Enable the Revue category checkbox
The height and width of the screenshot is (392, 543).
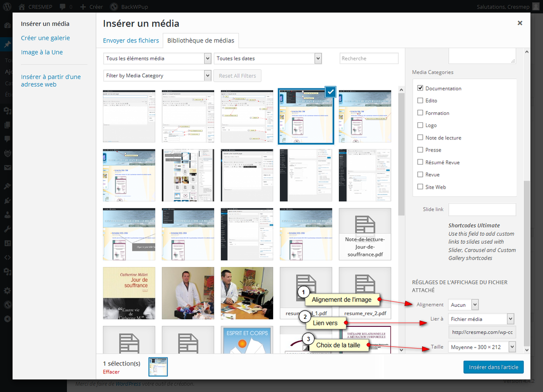tap(420, 174)
